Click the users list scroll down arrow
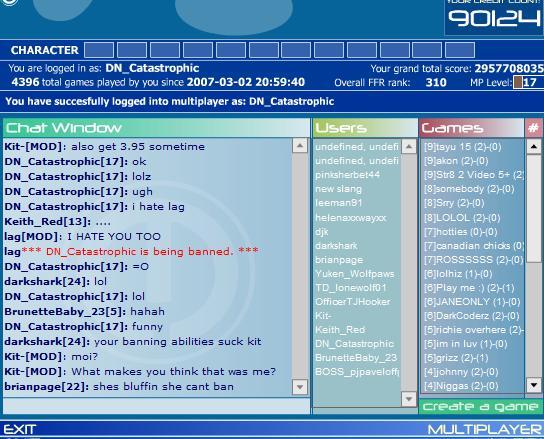The image size is (544, 439). pyautogui.click(x=409, y=399)
